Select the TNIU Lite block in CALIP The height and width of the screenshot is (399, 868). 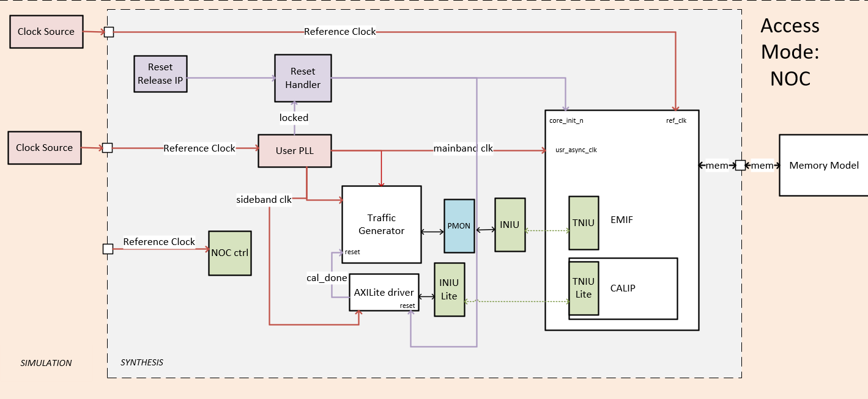584,288
